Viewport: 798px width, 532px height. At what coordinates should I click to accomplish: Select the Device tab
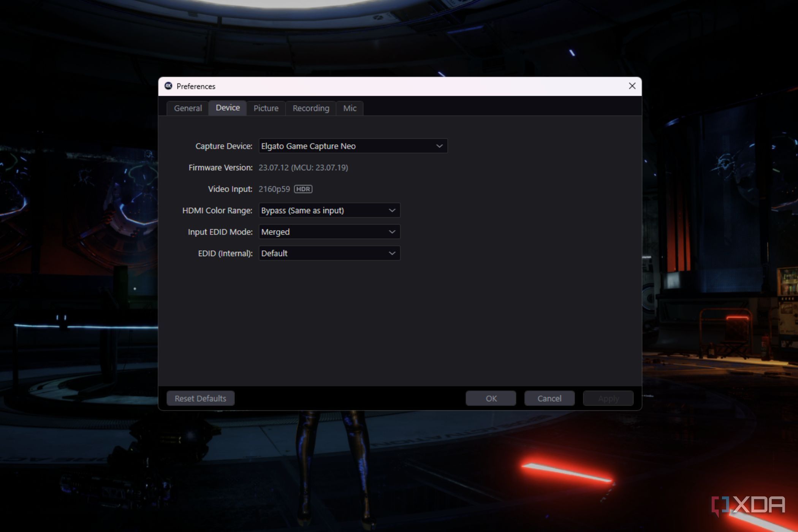tap(227, 108)
